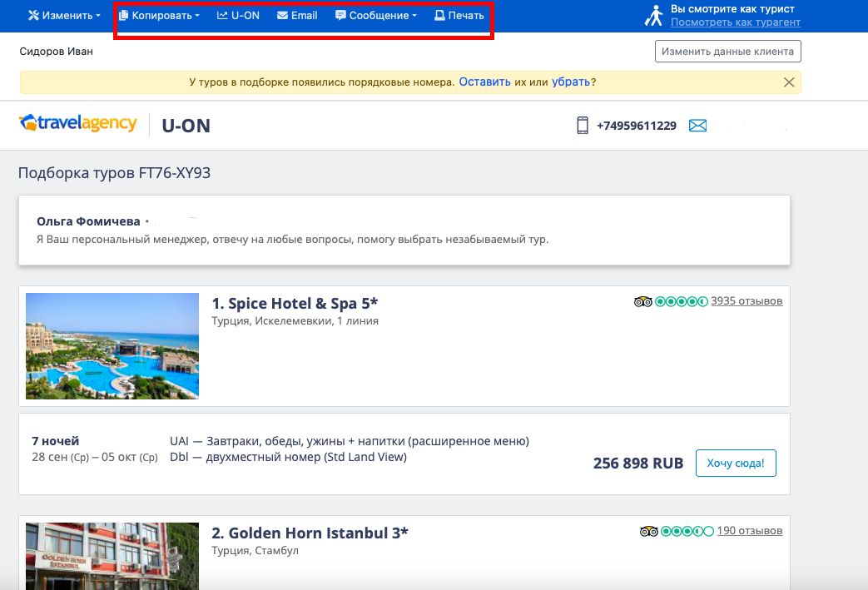This screenshot has width=868, height=590.
Task: Click TripAdvisor owl icon for Golden Horn
Action: click(x=649, y=531)
